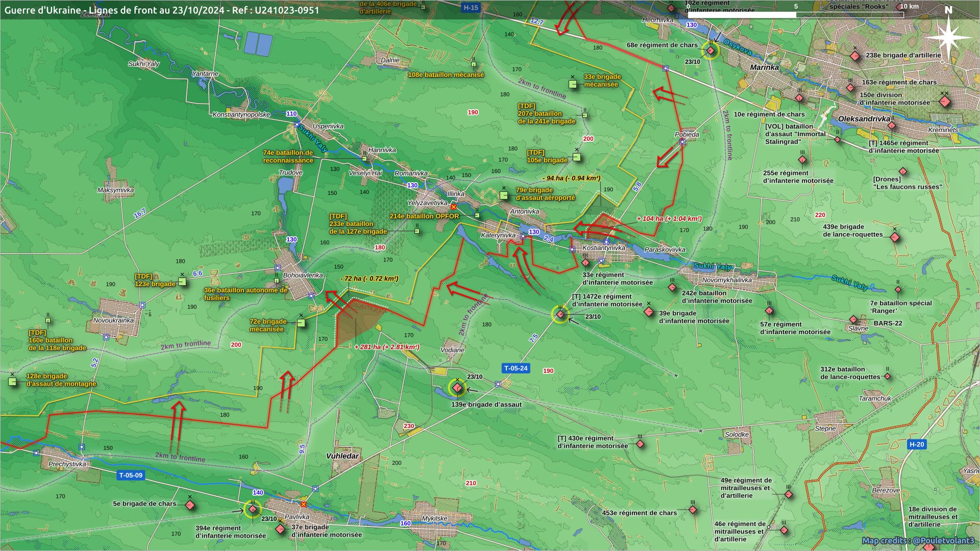Click the 394e régiment circled marker near Pavlivka
The height and width of the screenshot is (551, 980).
(252, 509)
